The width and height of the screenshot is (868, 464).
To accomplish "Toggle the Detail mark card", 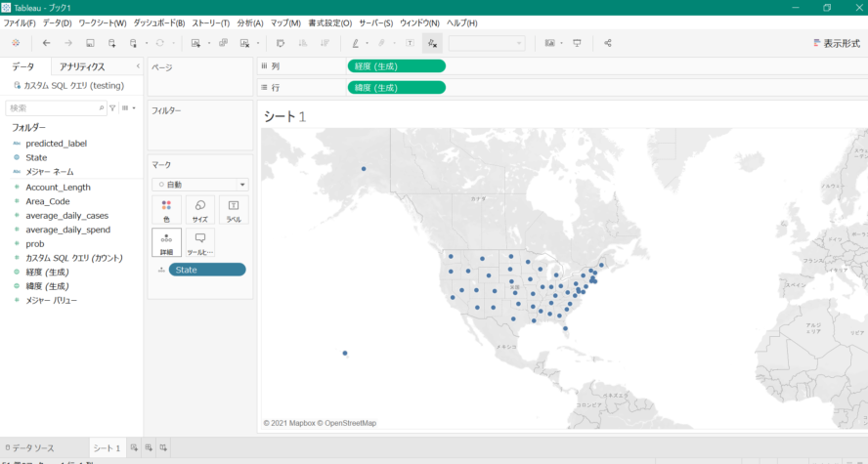I will (x=166, y=243).
